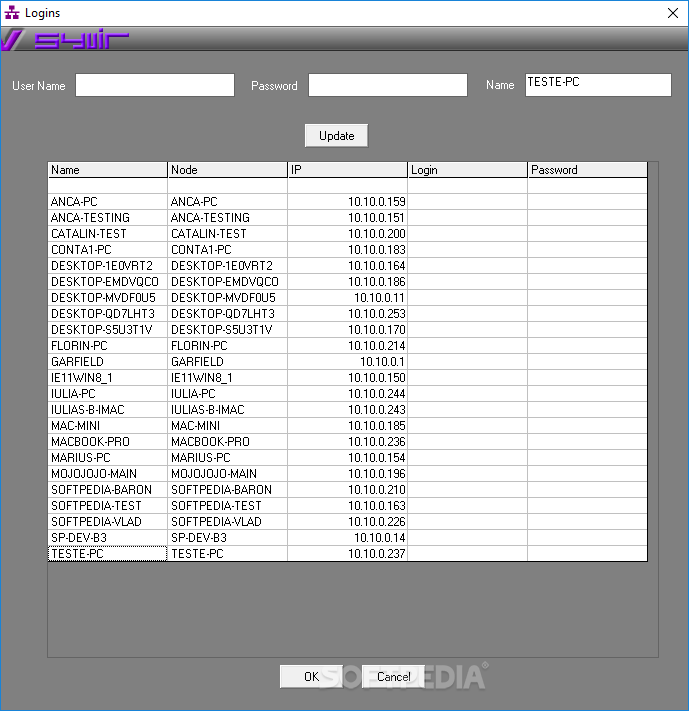The height and width of the screenshot is (711, 689).
Task: Click IP cell 10.10.0.236
Action: coord(347,442)
